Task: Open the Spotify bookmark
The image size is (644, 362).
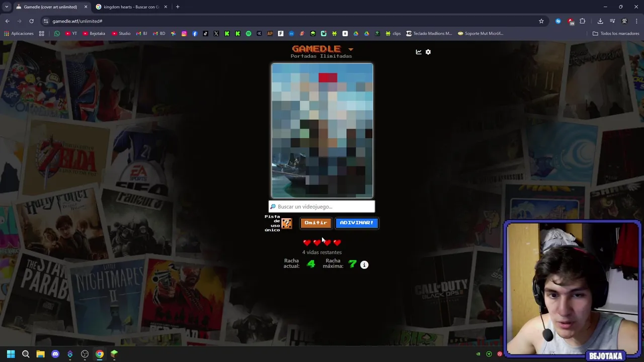Action: click(x=249, y=34)
